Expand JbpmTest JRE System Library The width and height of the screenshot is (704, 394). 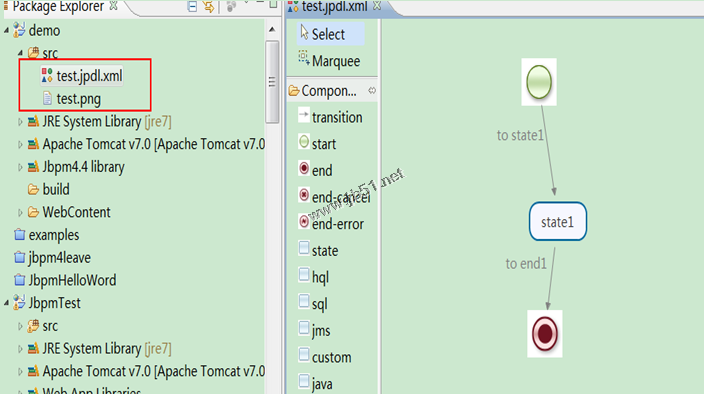20,349
